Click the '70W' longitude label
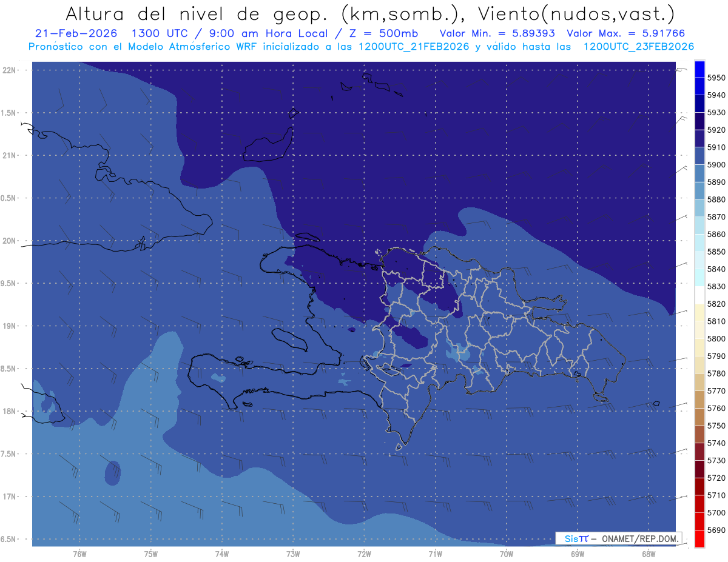The height and width of the screenshot is (562, 728). (507, 554)
